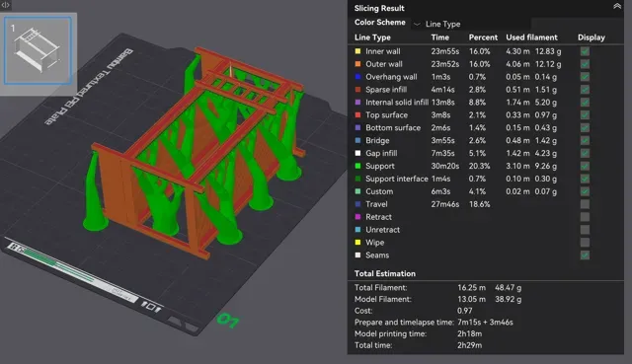Uncheck Inner wall display checkbox
This screenshot has width=632, height=364.
[585, 51]
